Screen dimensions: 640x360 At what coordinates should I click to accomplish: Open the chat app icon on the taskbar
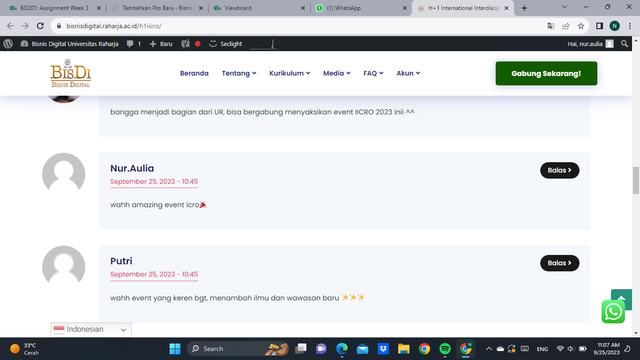point(321,349)
